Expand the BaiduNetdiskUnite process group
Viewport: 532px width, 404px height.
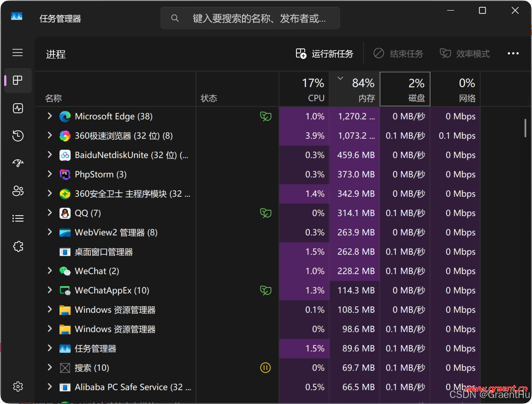[x=50, y=154]
